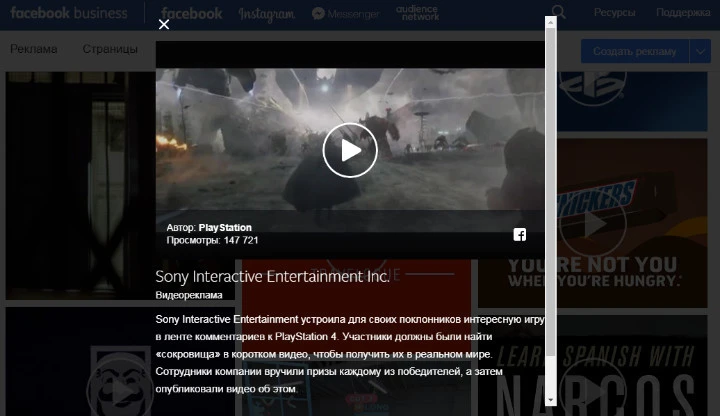Screen dimensions: 720x416
Task: Open the Audience Network logo link
Action: pyautogui.click(x=416, y=13)
